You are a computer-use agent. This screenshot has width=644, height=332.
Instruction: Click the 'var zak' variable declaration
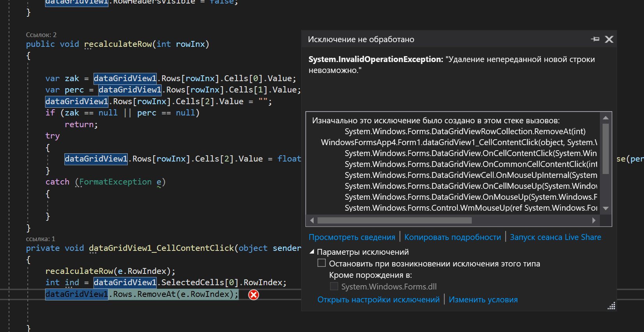click(62, 78)
